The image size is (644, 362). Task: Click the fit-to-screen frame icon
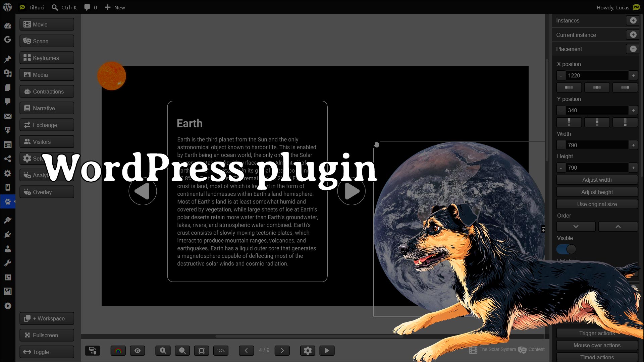point(202,351)
